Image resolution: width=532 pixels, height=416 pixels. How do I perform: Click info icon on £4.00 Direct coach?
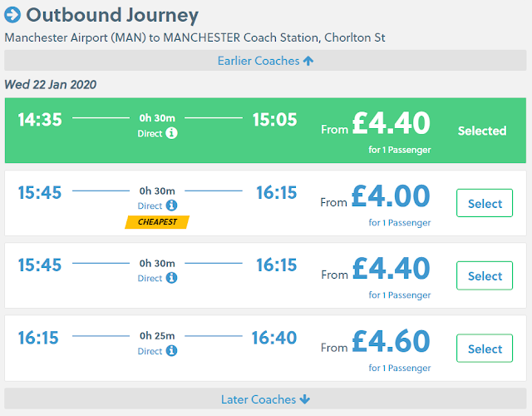(x=171, y=206)
